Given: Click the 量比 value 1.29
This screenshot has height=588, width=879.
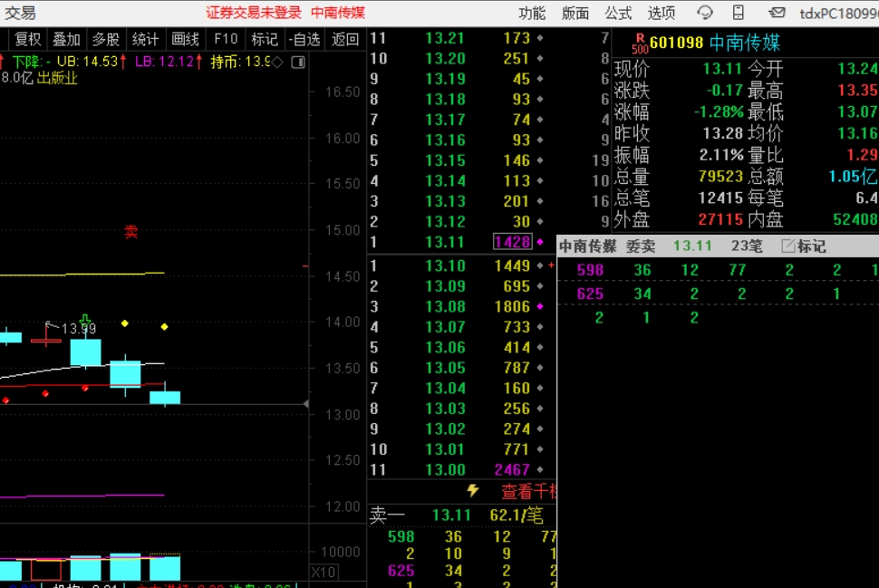Looking at the screenshot, I should point(862,155).
